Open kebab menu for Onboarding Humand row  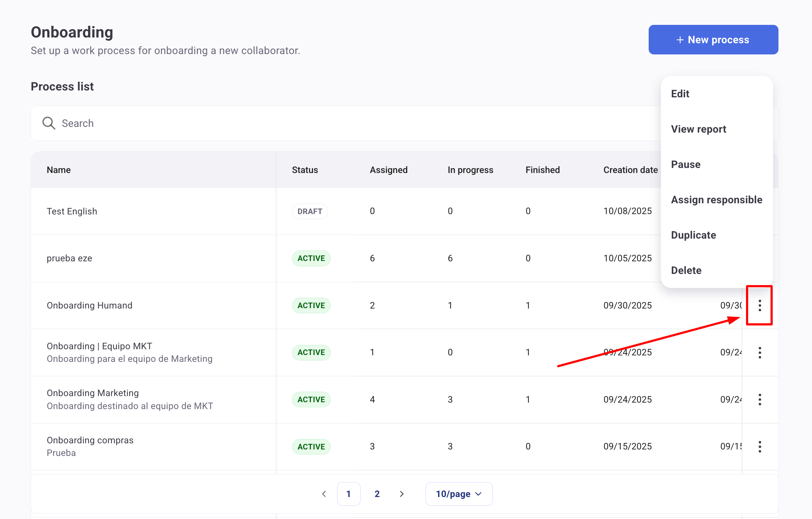pos(759,305)
